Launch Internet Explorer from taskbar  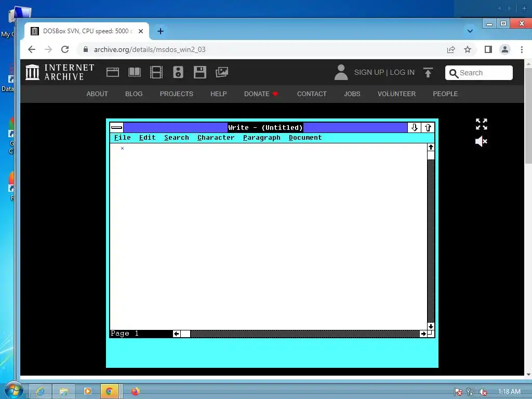coord(40,392)
